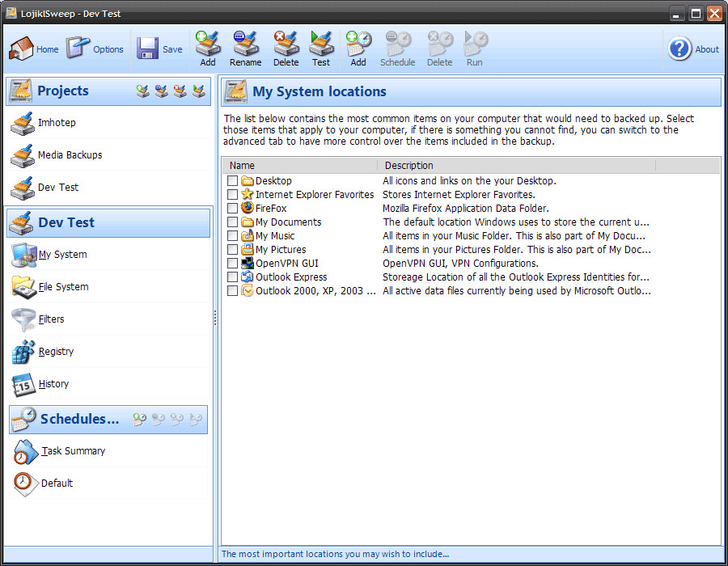
Task: Click the Projects panel header
Action: click(108, 91)
